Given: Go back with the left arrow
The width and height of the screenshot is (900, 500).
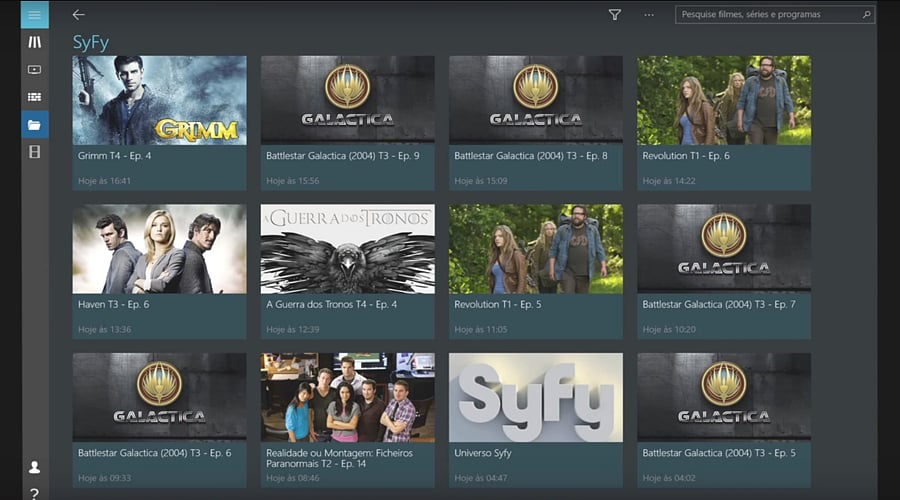Looking at the screenshot, I should (79, 15).
